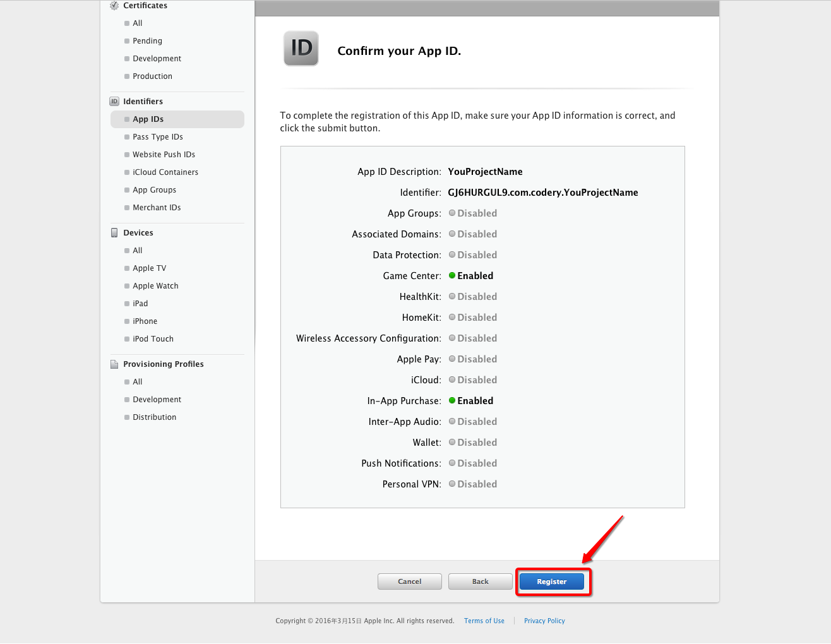This screenshot has width=831, height=644.
Task: Open the Privacy Policy link
Action: pyautogui.click(x=544, y=621)
